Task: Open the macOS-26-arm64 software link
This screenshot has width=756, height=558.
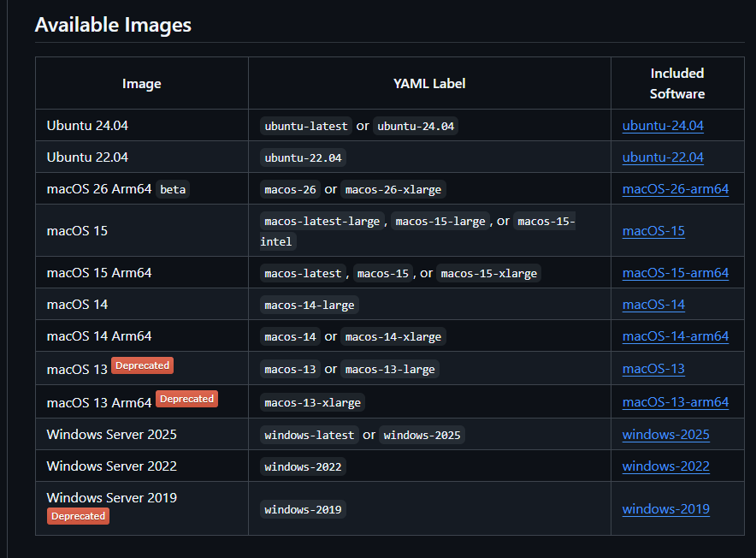Action: point(675,189)
